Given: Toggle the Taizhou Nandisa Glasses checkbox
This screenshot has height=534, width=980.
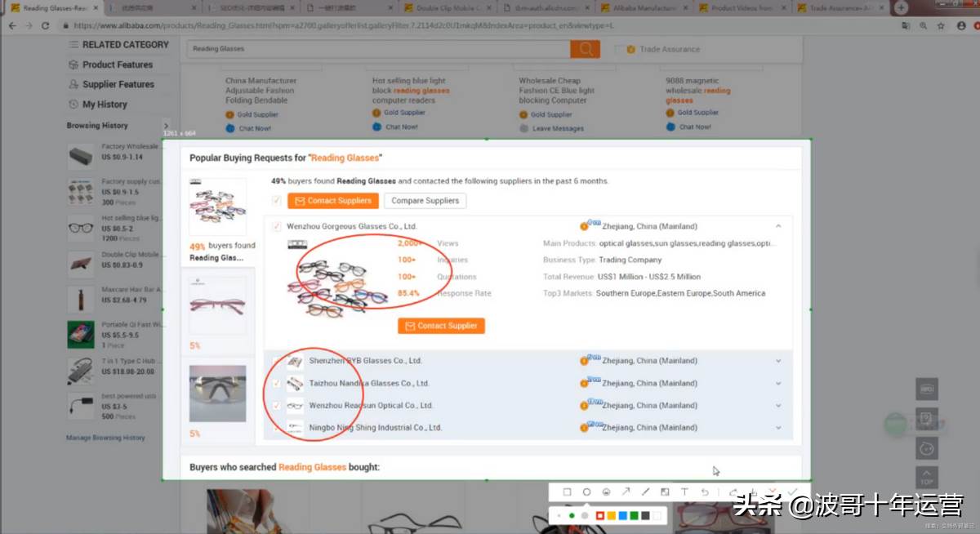Looking at the screenshot, I should click(277, 384).
